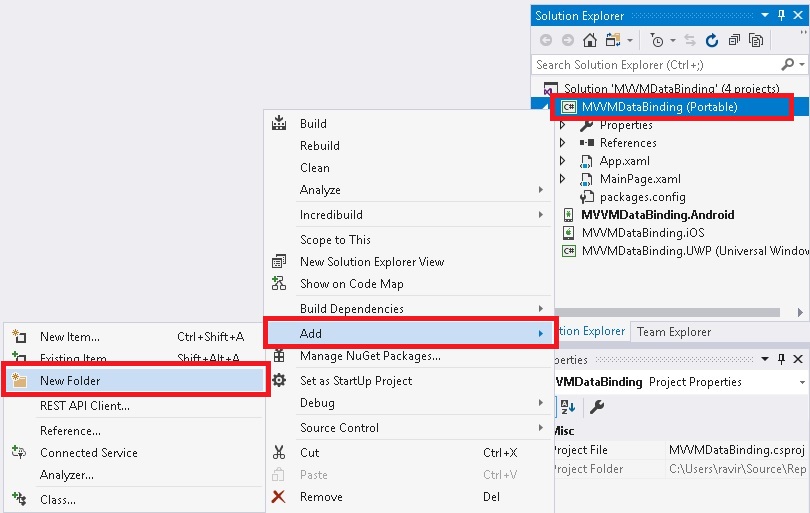
Task: Sort properties alphabetically with A-Z icon
Action: point(567,406)
